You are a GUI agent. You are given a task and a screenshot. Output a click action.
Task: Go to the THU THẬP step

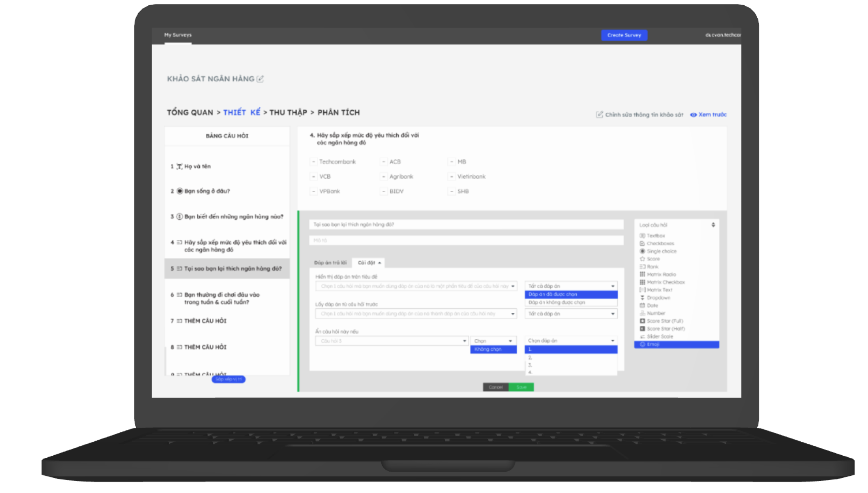point(288,112)
